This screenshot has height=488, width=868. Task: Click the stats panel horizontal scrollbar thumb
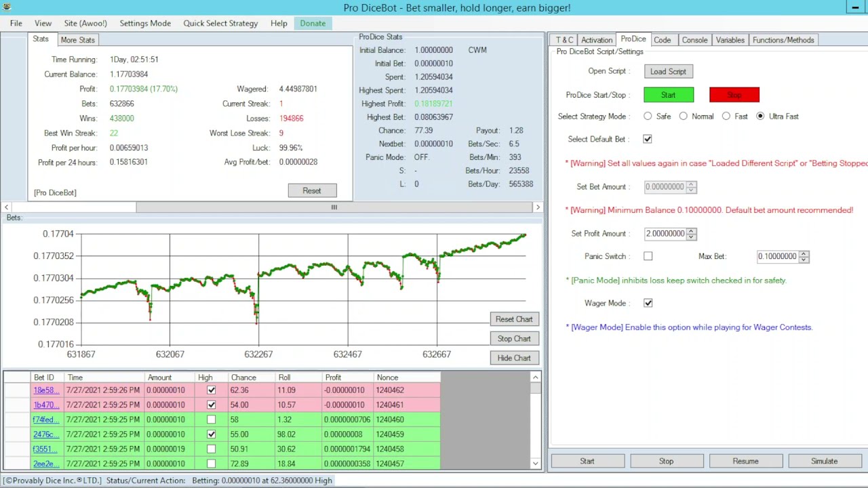tap(334, 207)
